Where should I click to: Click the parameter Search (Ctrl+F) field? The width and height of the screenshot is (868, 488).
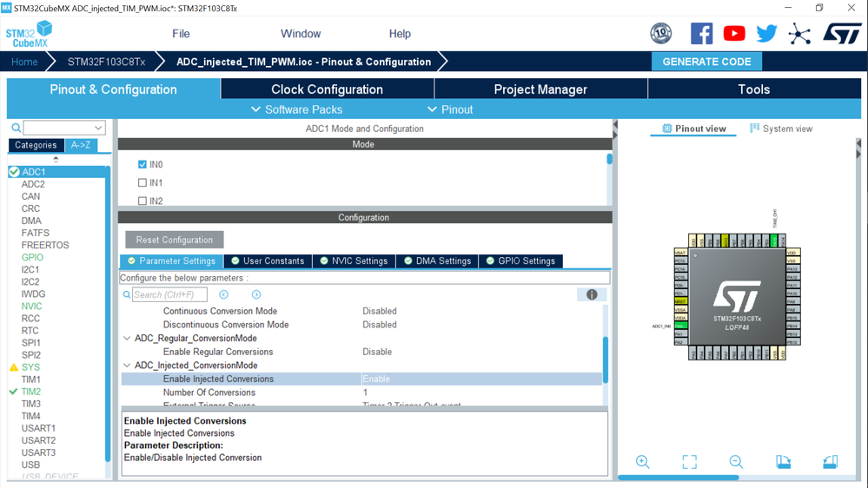[x=170, y=295]
